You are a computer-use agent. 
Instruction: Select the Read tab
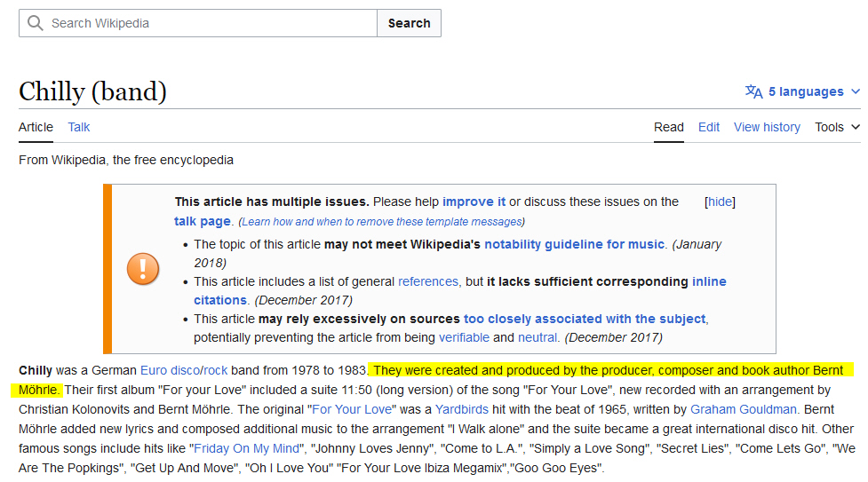point(669,127)
